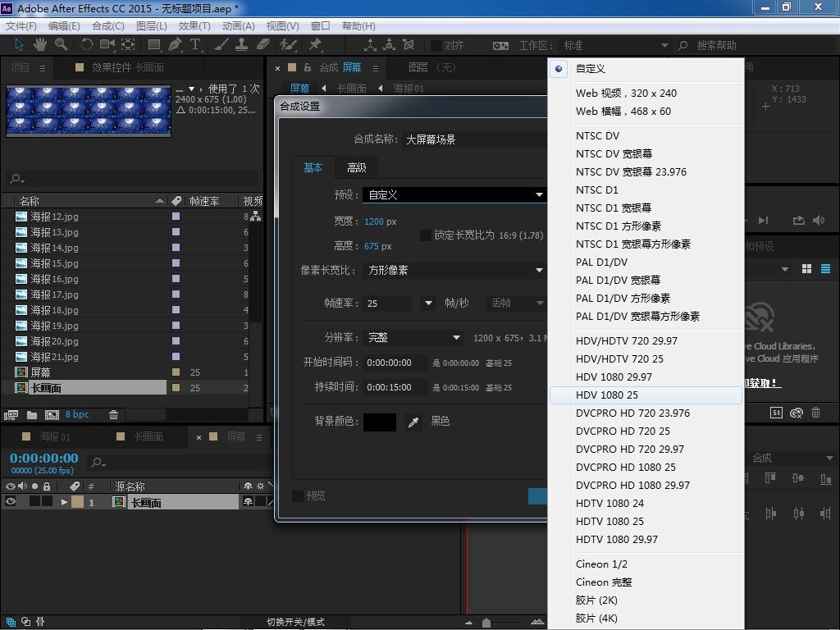Viewport: 840px width, 630px height.
Task: Toggle lock switch for 长画面 layer
Action: (47, 502)
